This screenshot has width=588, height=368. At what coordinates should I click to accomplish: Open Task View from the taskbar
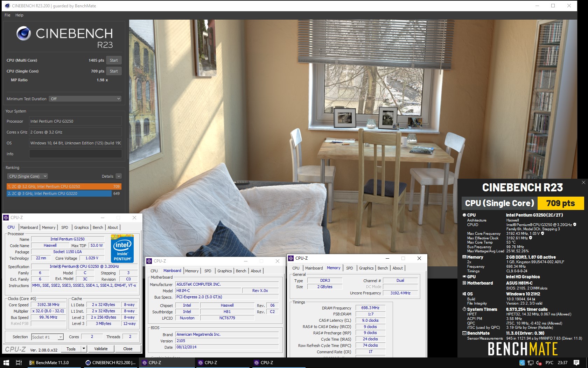[x=19, y=362]
